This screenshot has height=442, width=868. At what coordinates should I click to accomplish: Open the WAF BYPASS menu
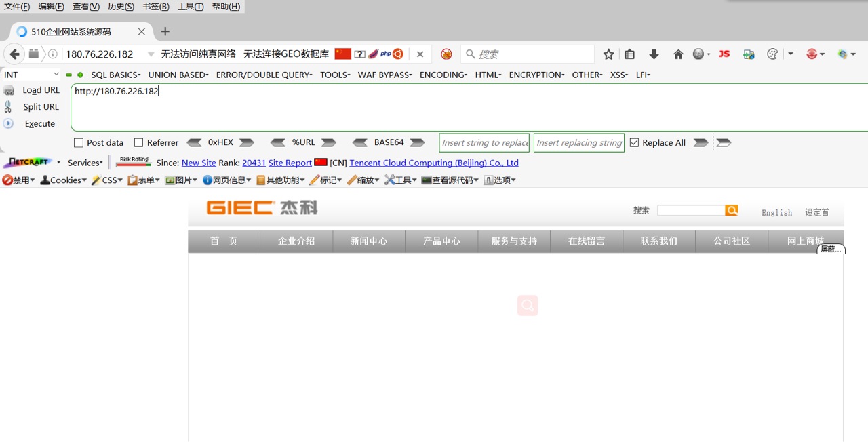pos(384,75)
